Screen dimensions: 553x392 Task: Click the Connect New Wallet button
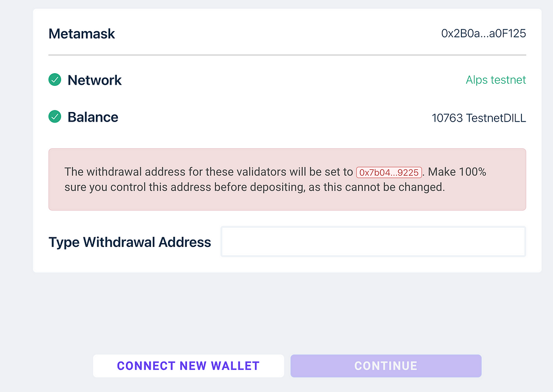click(x=189, y=366)
